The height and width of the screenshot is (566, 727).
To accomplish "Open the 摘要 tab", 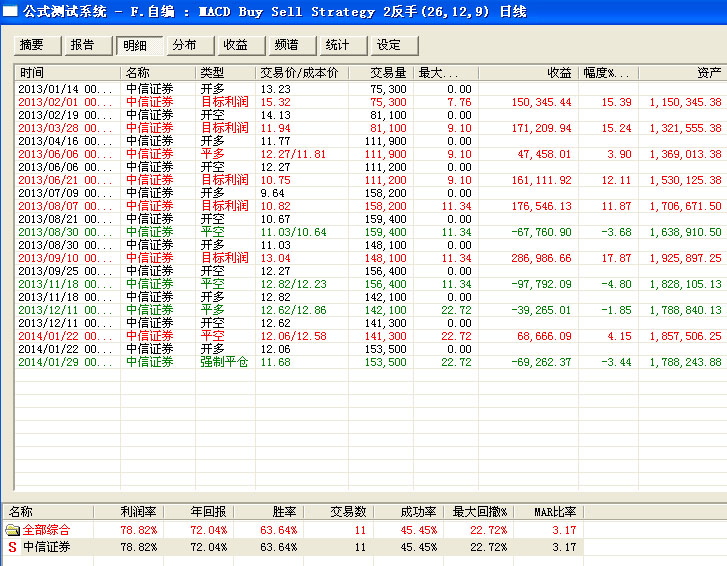I will point(38,45).
